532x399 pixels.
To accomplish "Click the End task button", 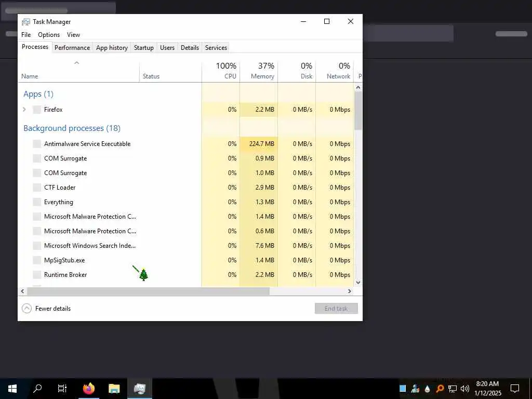I will coord(336,309).
